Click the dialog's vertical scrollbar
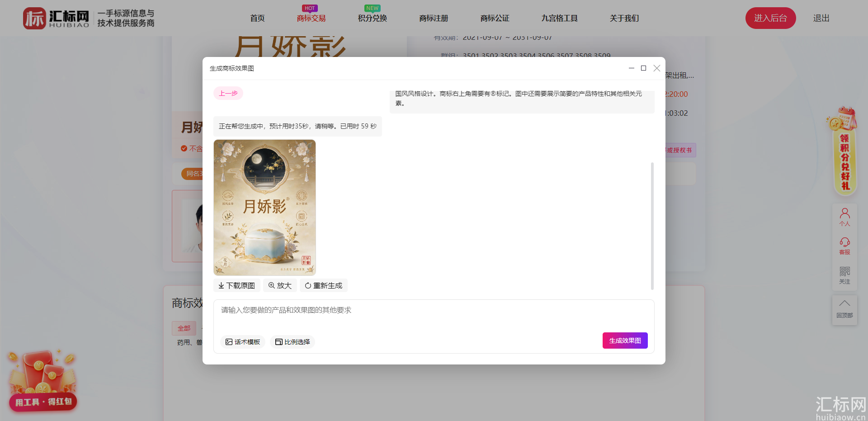This screenshot has width=868, height=421. coord(652,226)
